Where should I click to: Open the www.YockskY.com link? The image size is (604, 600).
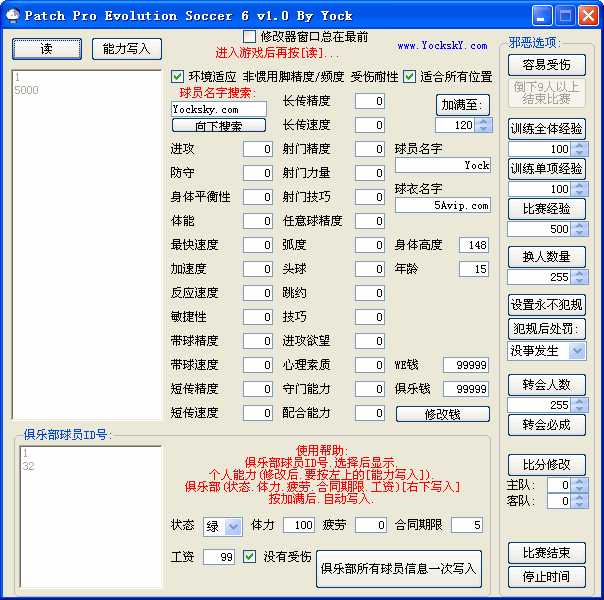point(442,46)
